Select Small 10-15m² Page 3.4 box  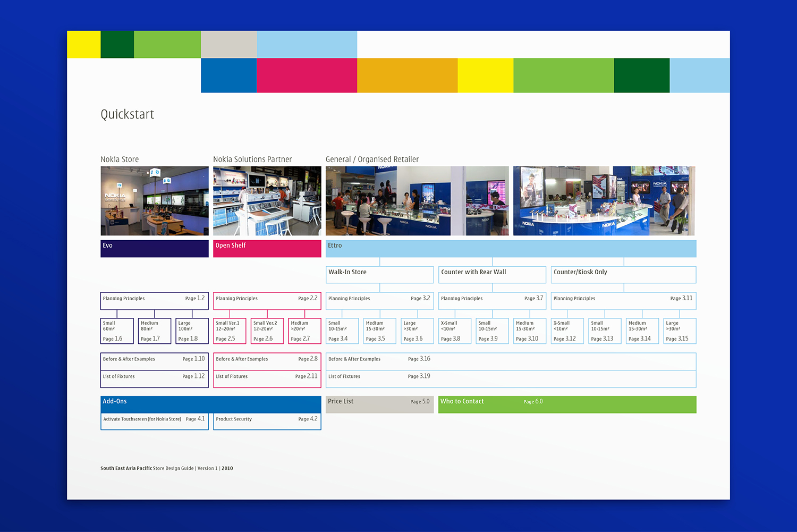(x=342, y=331)
